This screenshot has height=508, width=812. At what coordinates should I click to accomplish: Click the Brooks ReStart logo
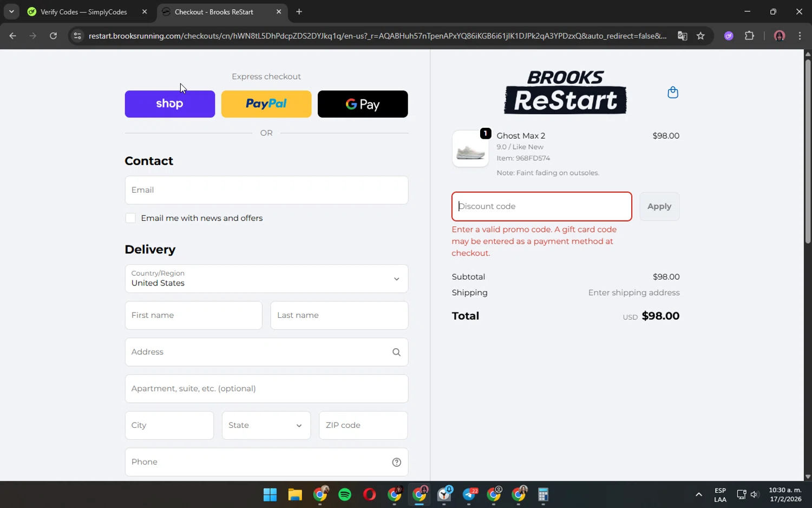point(565,92)
